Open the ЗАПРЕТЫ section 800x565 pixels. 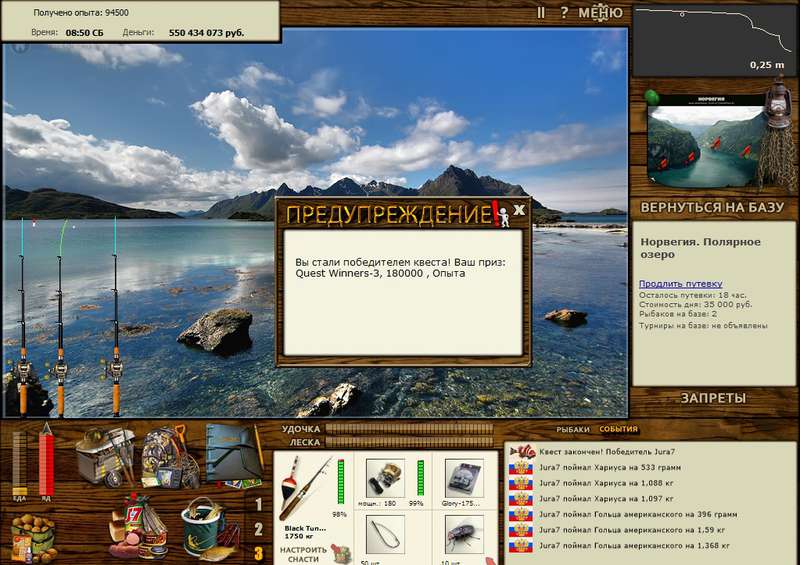coord(713,398)
